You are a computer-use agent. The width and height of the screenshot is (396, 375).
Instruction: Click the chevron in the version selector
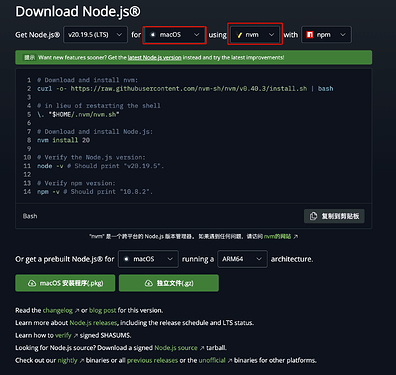pyautogui.click(x=119, y=35)
